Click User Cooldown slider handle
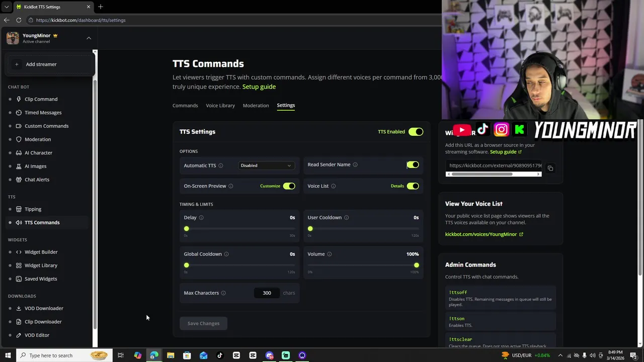Image resolution: width=644 pixels, height=362 pixels. 310,229
